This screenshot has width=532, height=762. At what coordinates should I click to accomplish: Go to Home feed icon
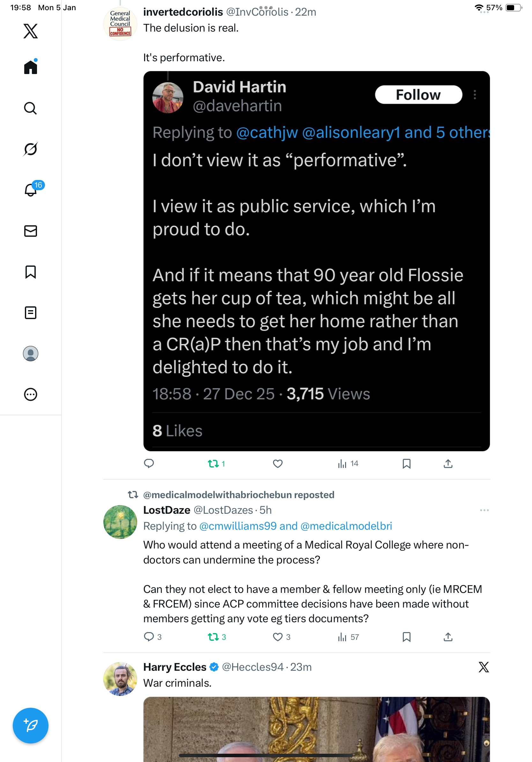click(x=31, y=67)
